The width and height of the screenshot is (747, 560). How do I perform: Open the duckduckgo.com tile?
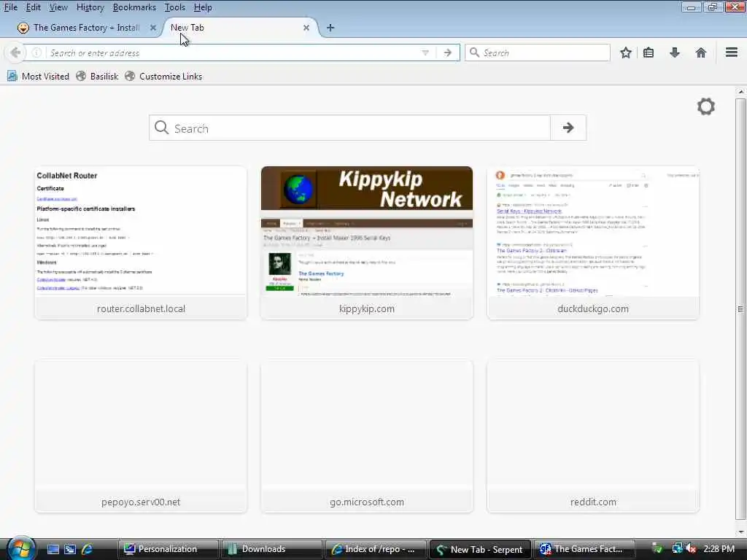593,243
